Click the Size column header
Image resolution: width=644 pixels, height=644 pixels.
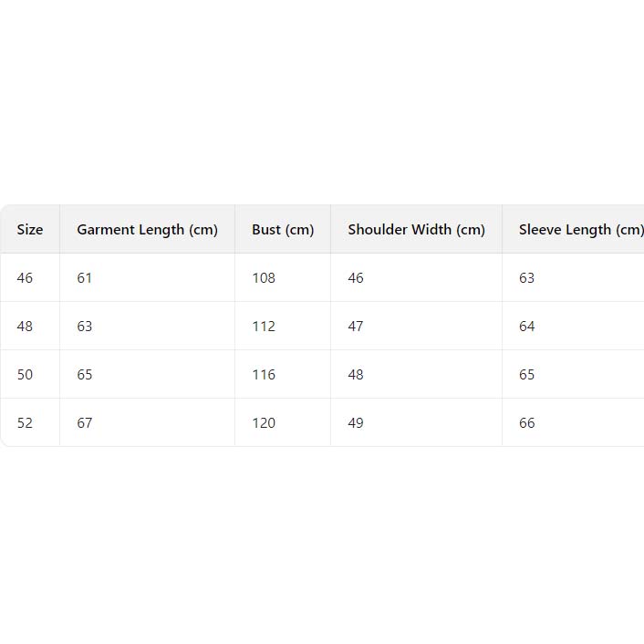30,230
